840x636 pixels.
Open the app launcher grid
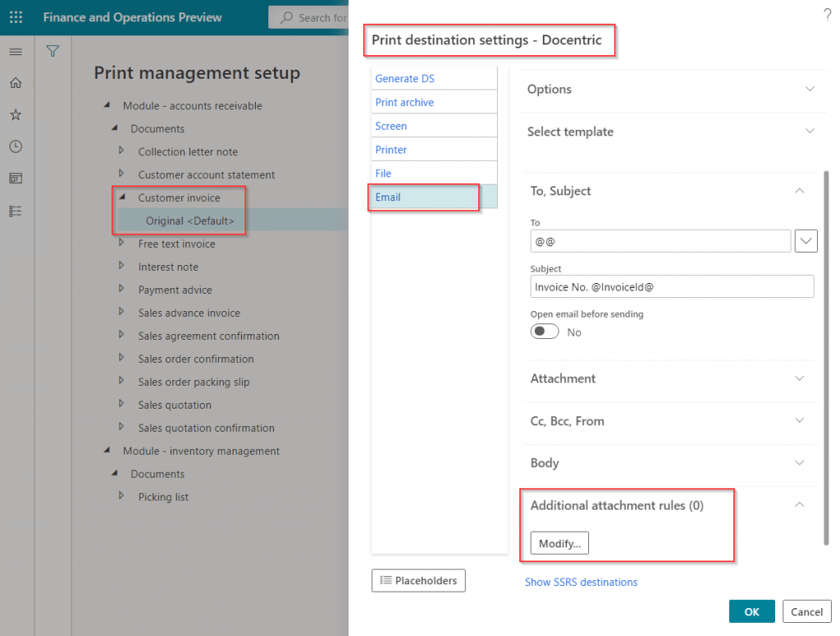[16, 16]
